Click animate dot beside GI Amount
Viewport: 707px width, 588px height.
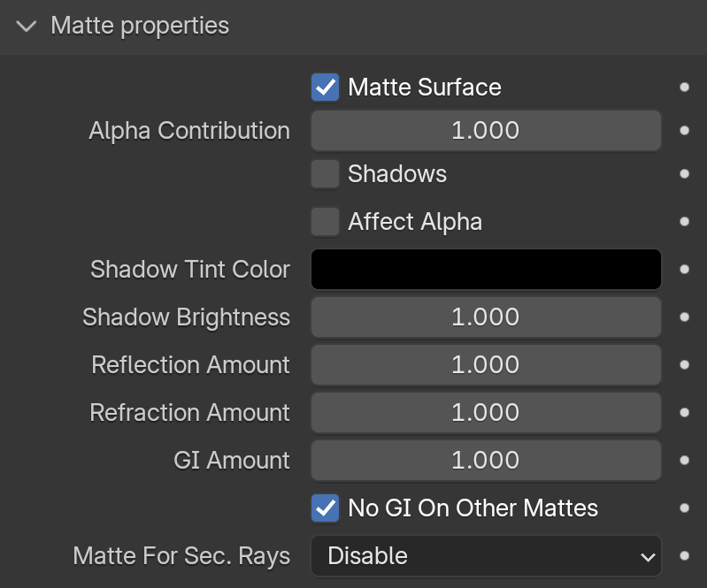click(684, 461)
